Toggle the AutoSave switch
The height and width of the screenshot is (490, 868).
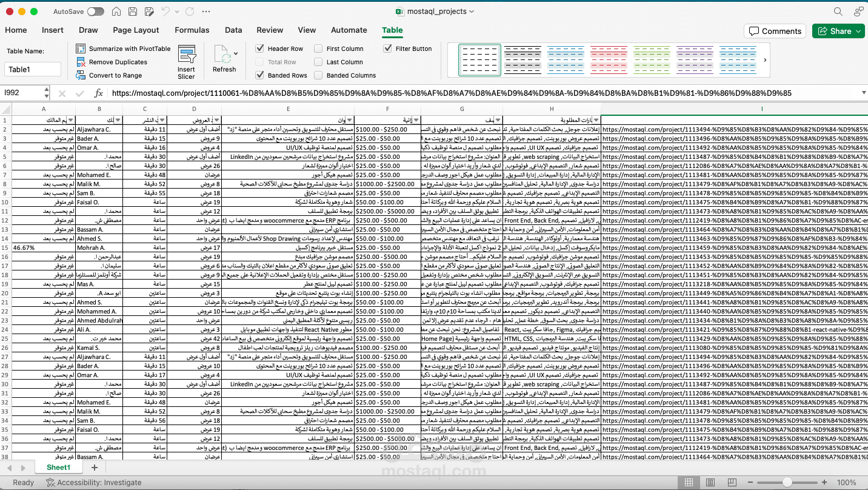click(x=95, y=12)
